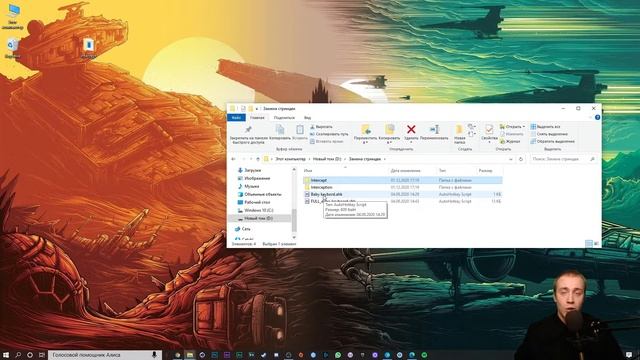The height and width of the screenshot is (360, 640).
Task: Select the Intercept folder
Action: (403, 180)
